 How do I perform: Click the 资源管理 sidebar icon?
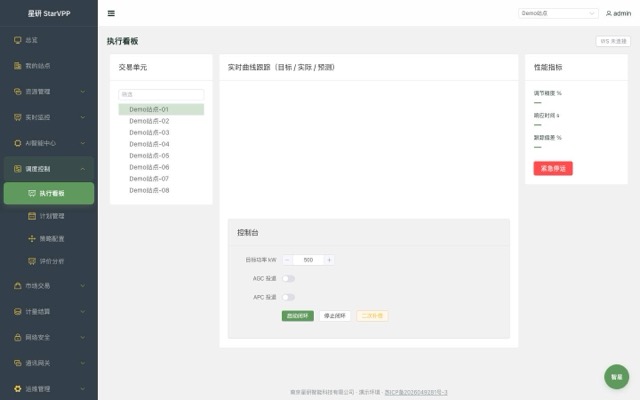pyautogui.click(x=18, y=91)
